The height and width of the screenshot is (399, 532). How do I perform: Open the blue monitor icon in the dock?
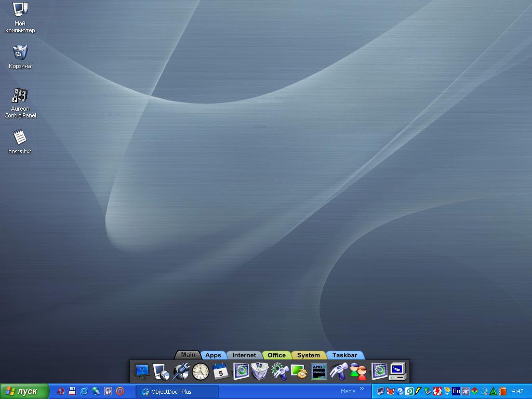[141, 371]
